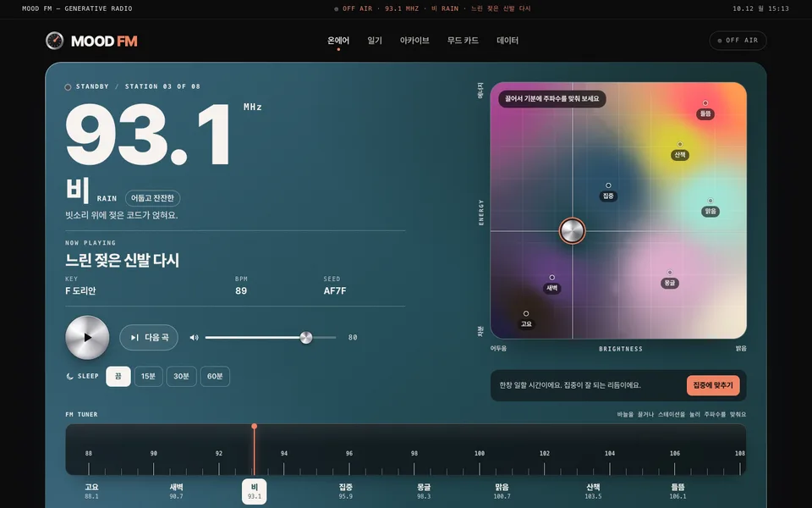Click the seed value AF7F
Screen dimensions: 812x508
335,290
